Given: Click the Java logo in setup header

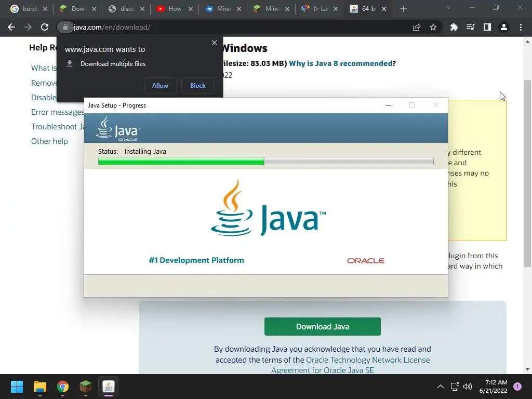Looking at the screenshot, I should click(118, 129).
